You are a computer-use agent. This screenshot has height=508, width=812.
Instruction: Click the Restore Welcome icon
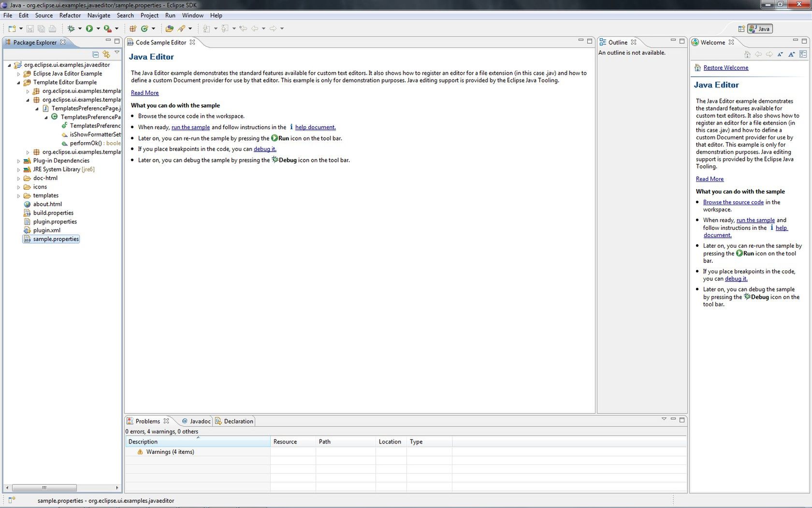[x=697, y=68]
